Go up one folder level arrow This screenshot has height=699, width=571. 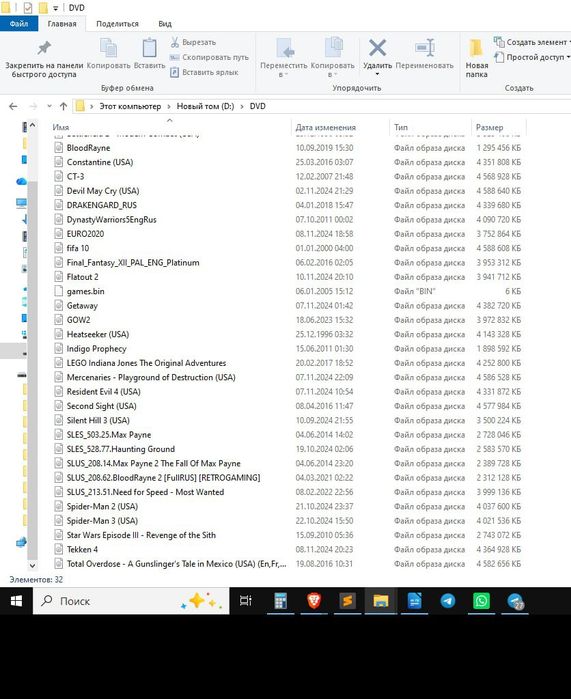point(63,106)
